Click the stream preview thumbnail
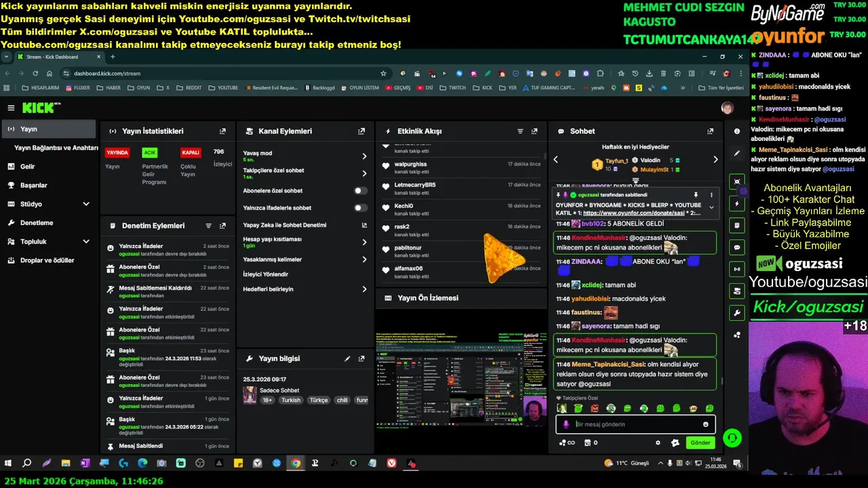868x488 pixels. (x=462, y=380)
